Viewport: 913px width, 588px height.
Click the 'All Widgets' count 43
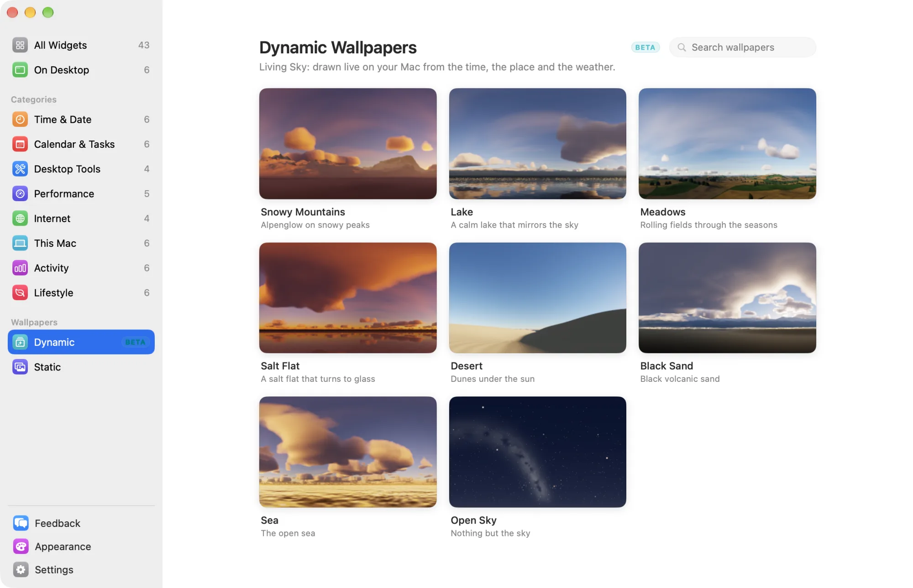(144, 45)
